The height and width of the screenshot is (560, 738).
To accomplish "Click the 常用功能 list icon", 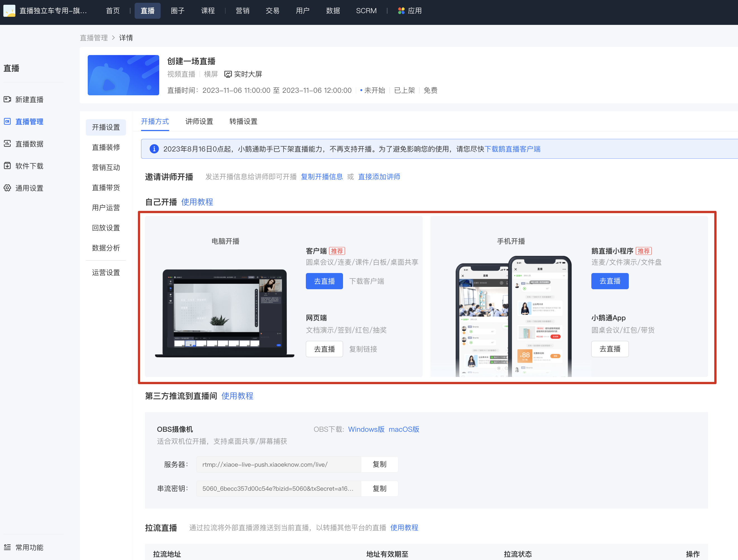I will pyautogui.click(x=7, y=547).
